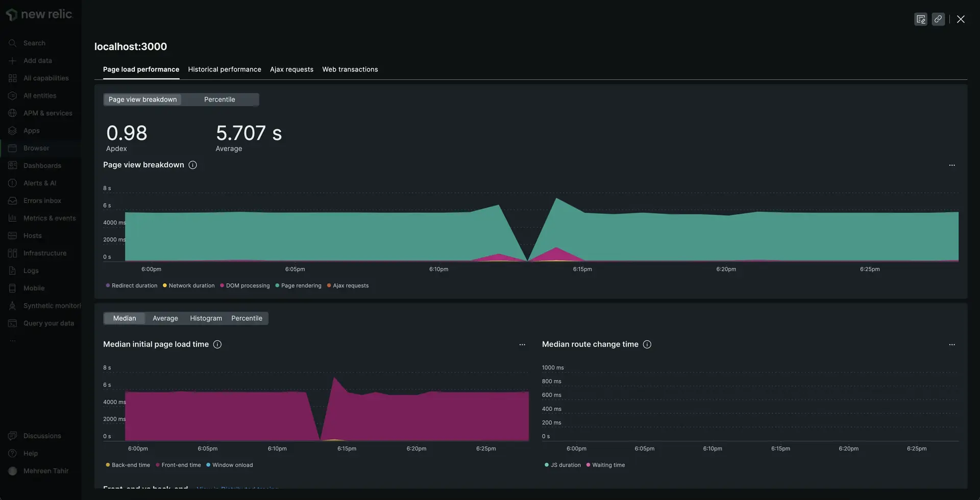Select Percentile in lower toggle group
The image size is (980, 500).
pyautogui.click(x=247, y=318)
